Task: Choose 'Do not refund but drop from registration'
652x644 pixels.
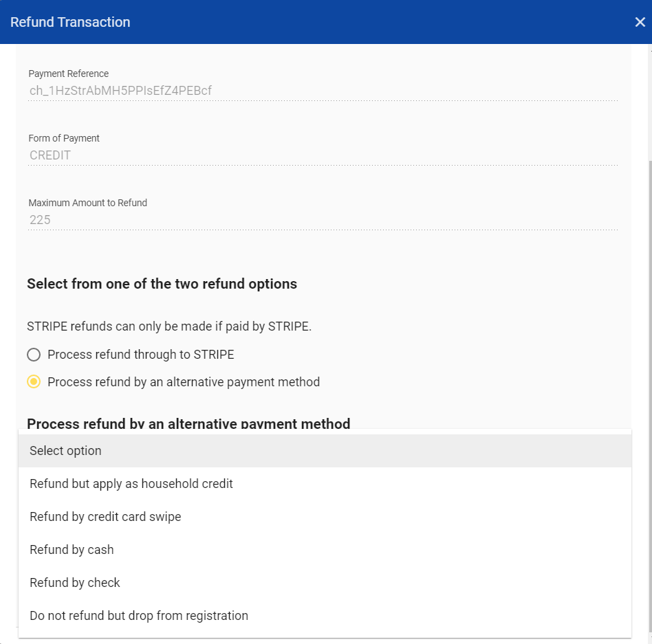Action: (139, 616)
